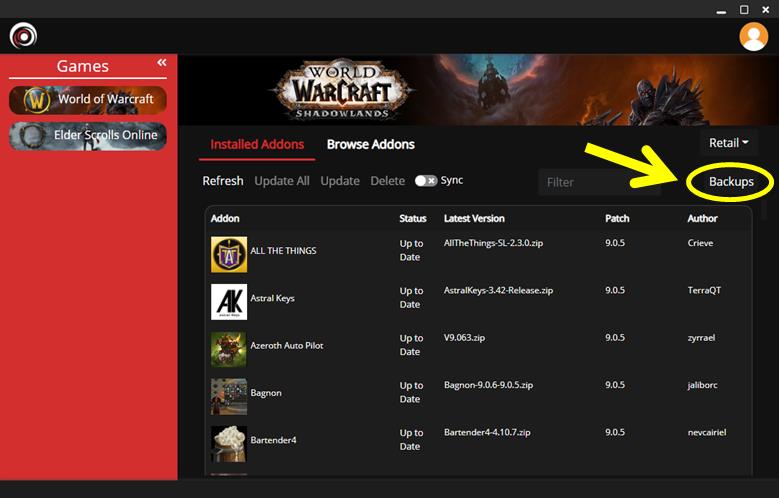The width and height of the screenshot is (779, 498).
Task: Click the 9.0.5 patch value for Astral Keys
Action: pyautogui.click(x=615, y=290)
